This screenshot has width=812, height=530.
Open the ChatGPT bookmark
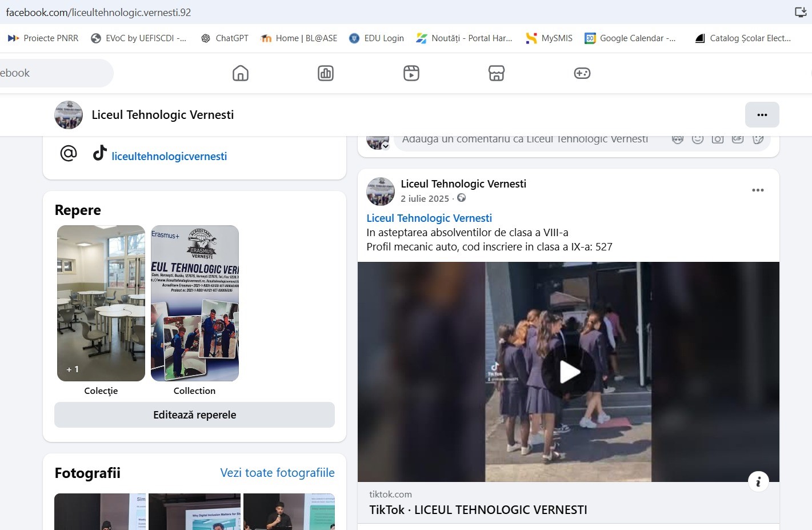click(x=225, y=38)
